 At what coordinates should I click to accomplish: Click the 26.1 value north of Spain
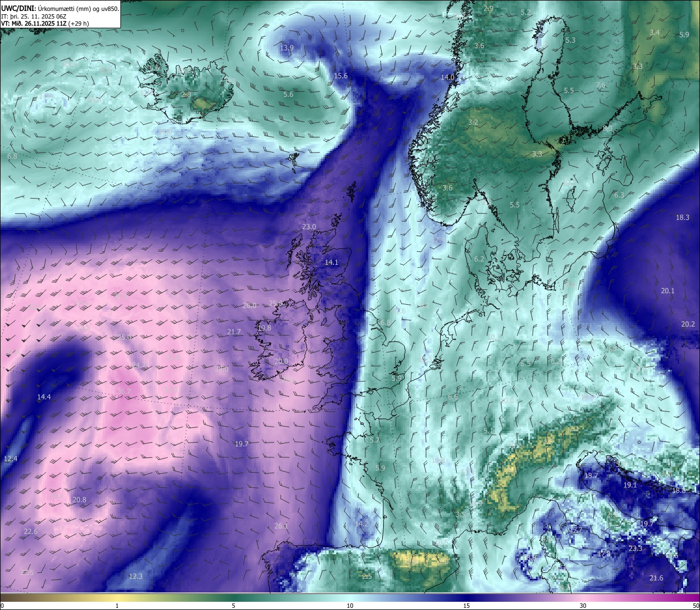point(281,526)
